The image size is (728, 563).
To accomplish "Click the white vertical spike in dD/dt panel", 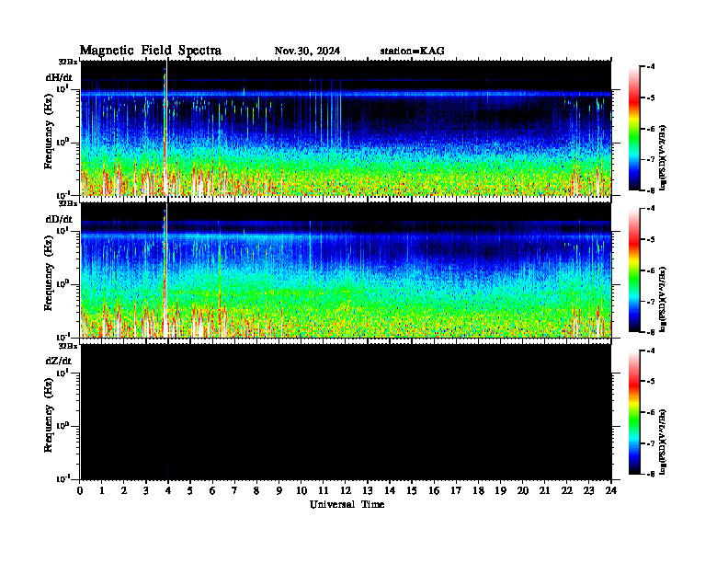I will coord(166,270).
